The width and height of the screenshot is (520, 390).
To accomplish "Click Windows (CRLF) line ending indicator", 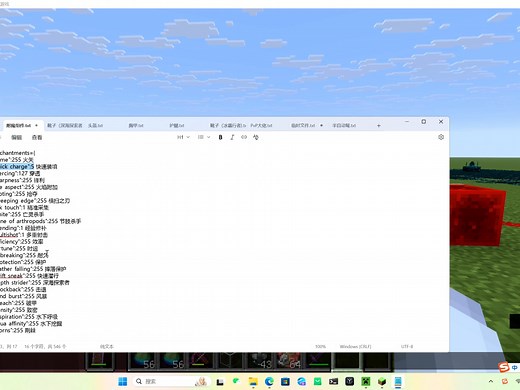I will point(355,347).
